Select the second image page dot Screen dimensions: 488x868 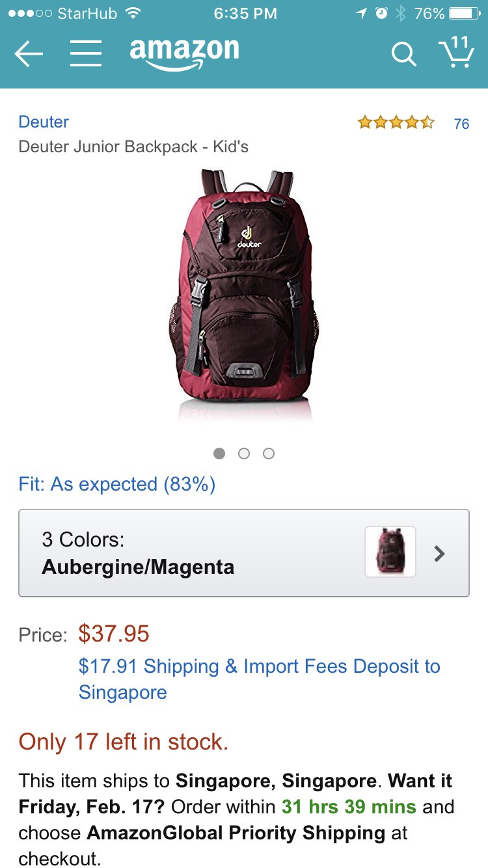click(x=244, y=454)
